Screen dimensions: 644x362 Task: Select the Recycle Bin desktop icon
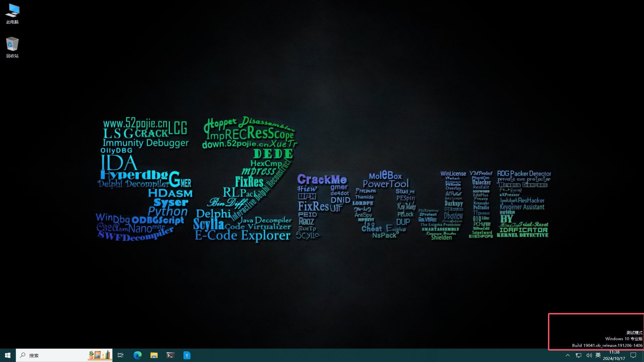click(12, 44)
